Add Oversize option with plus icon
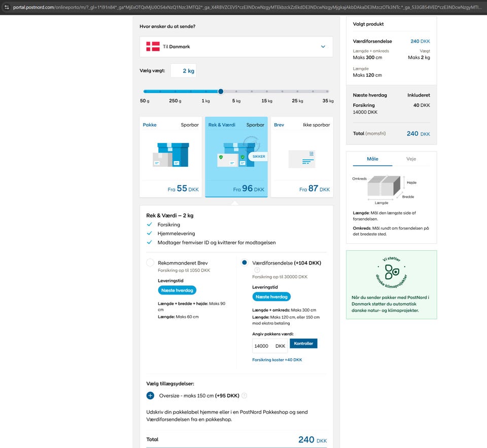The image size is (487, 448). coord(150,396)
